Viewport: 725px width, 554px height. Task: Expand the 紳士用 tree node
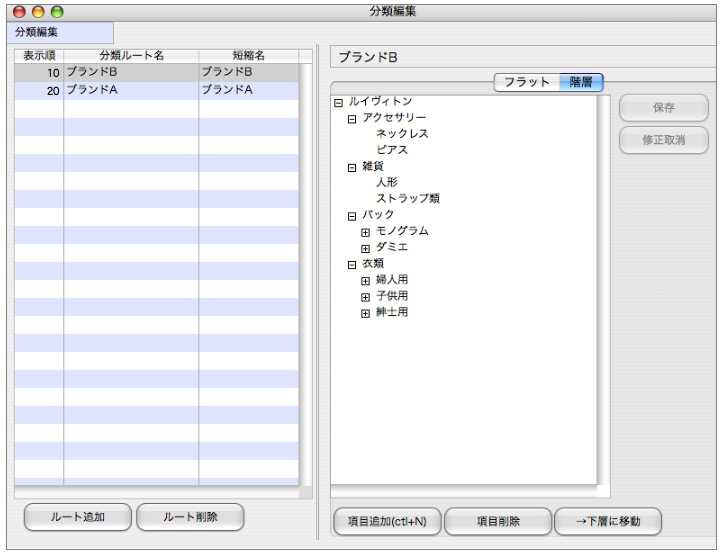365,313
